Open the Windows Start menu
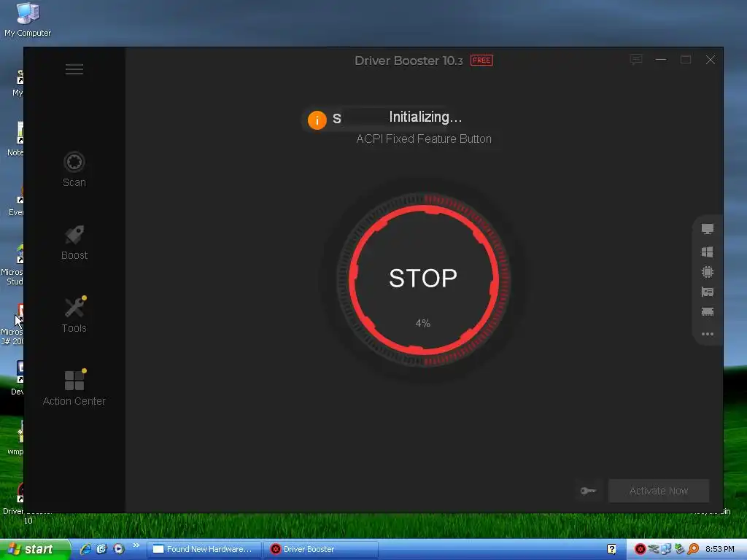Image resolution: width=747 pixels, height=560 pixels. click(x=34, y=549)
